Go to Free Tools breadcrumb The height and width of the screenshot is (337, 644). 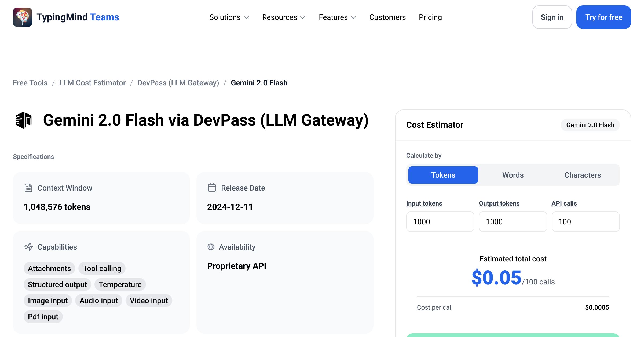point(30,83)
